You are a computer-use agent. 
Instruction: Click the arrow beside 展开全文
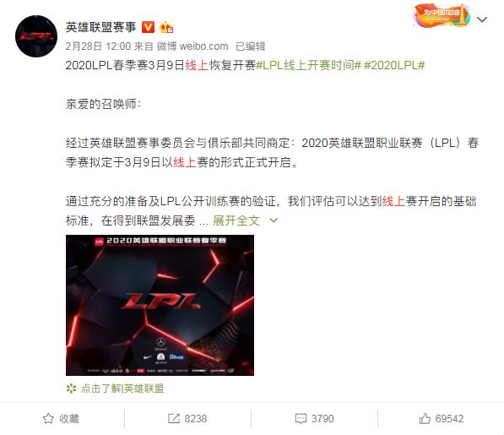pos(274,220)
